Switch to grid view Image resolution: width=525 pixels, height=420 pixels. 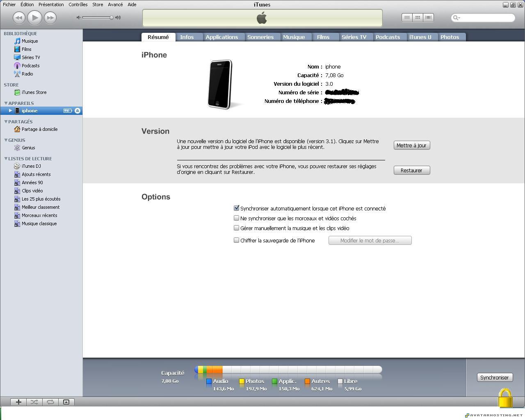(418, 18)
